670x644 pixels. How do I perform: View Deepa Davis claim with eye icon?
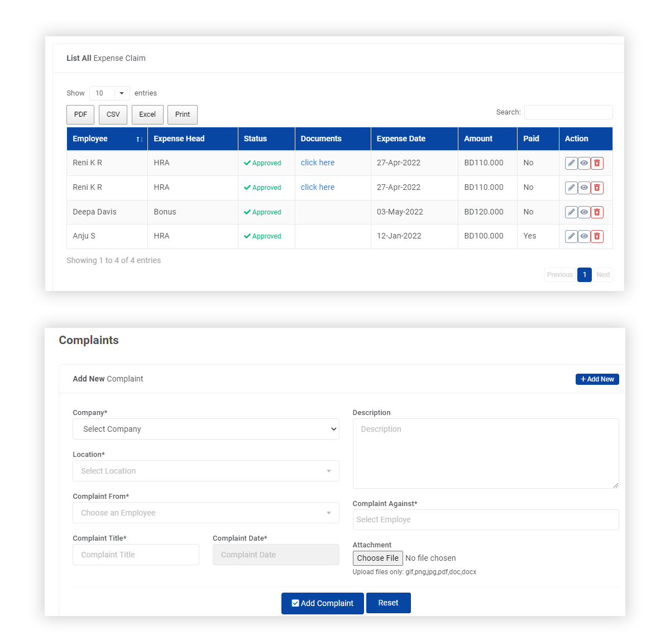click(584, 212)
